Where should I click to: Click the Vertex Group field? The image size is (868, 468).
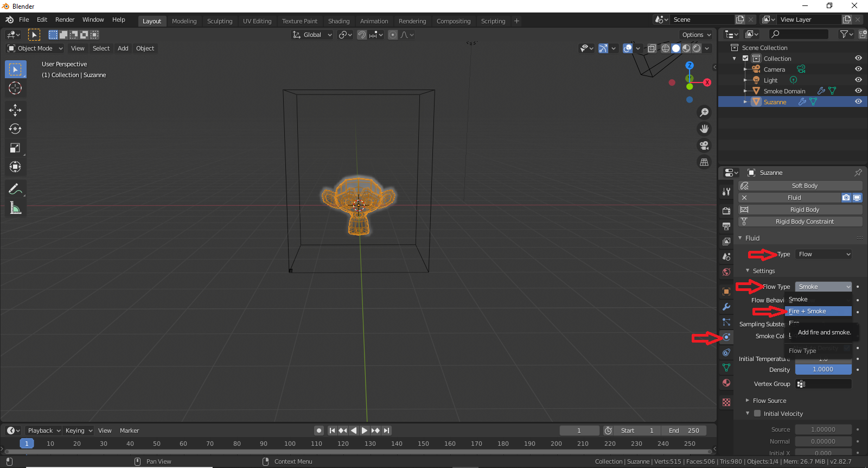(824, 384)
